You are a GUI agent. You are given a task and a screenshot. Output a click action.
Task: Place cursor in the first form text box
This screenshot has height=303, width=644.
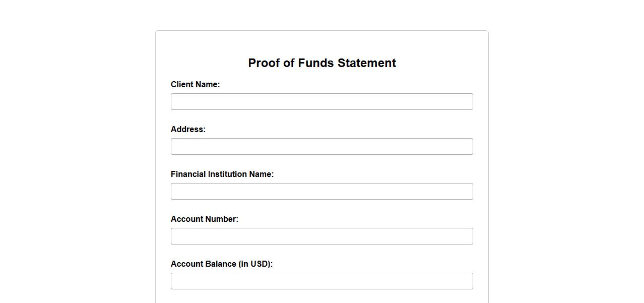click(321, 101)
